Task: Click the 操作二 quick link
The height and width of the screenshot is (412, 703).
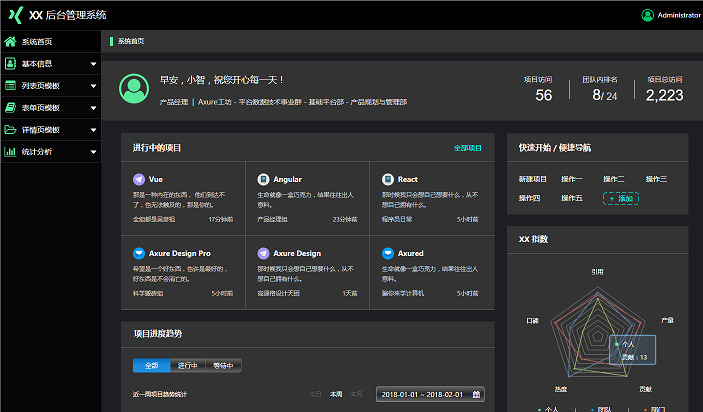Action: coord(614,179)
